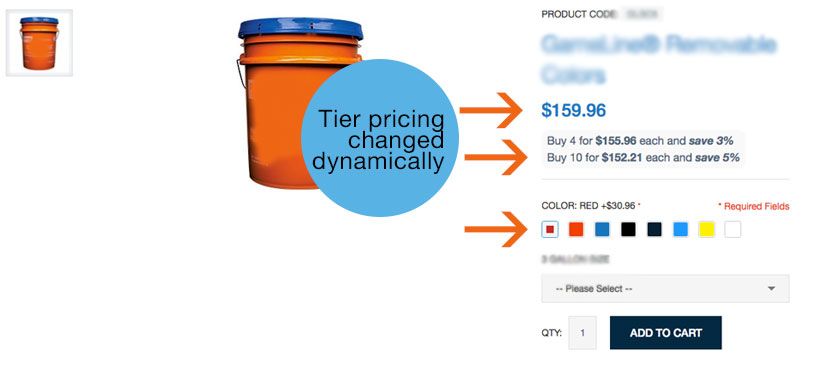Select the black color swatch
Image resolution: width=822 pixels, height=384 pixels.
pyautogui.click(x=628, y=229)
